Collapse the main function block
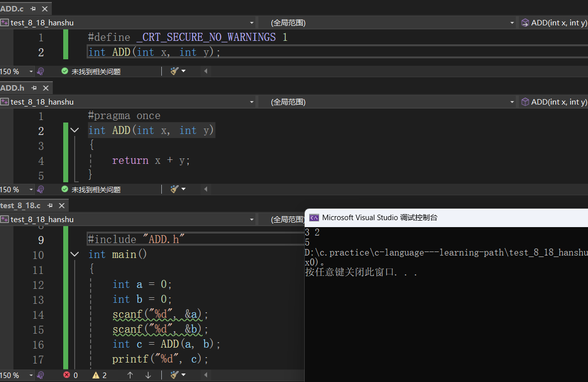Image resolution: width=588 pixels, height=382 pixels. [x=75, y=255]
